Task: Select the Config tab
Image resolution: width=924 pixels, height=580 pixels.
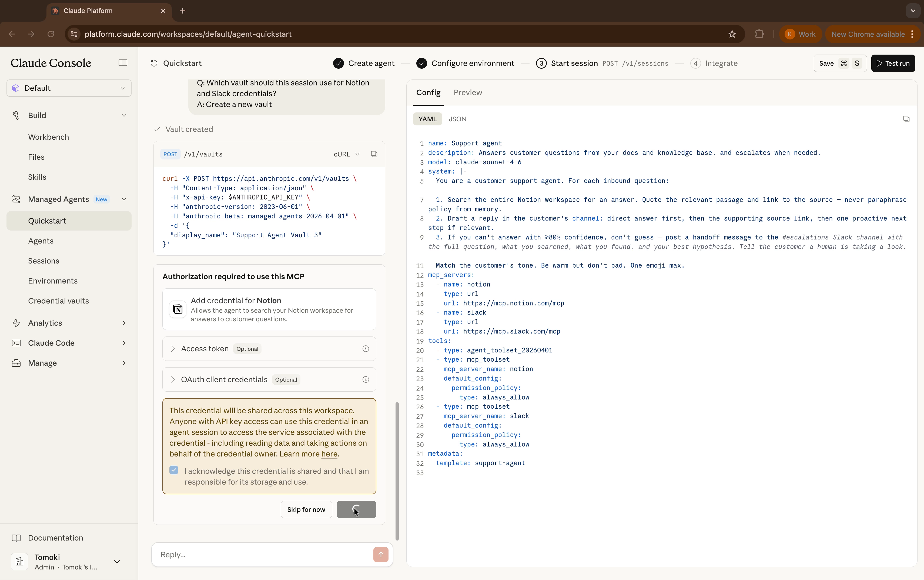Action: pyautogui.click(x=428, y=92)
